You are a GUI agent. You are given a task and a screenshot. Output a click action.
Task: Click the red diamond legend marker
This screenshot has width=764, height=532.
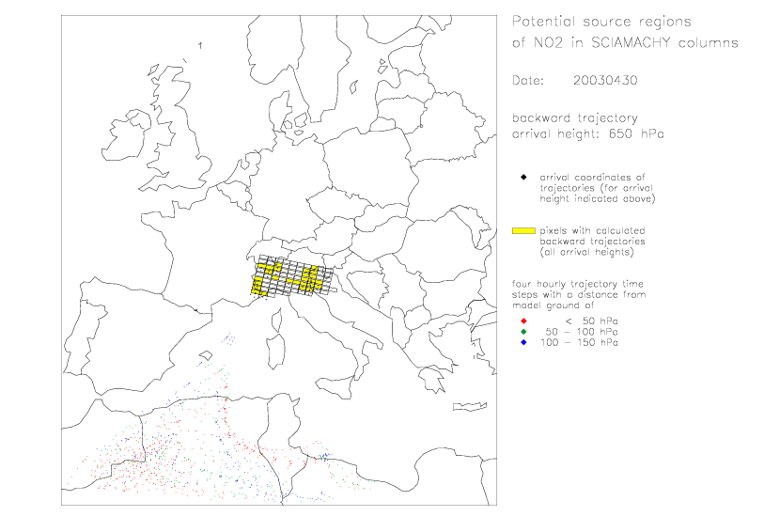[x=523, y=321]
